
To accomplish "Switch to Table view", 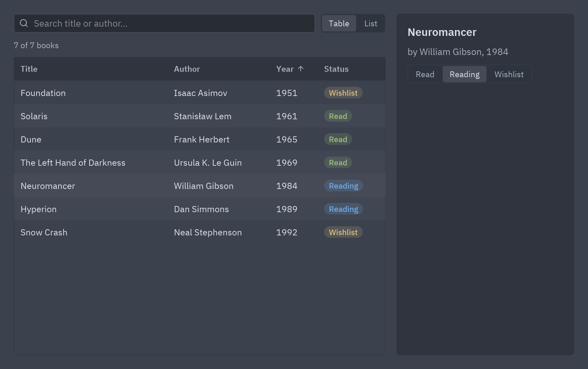I will pos(339,23).
